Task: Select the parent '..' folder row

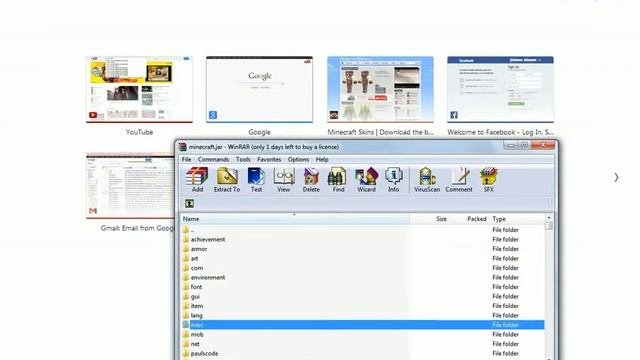Action: (363, 230)
